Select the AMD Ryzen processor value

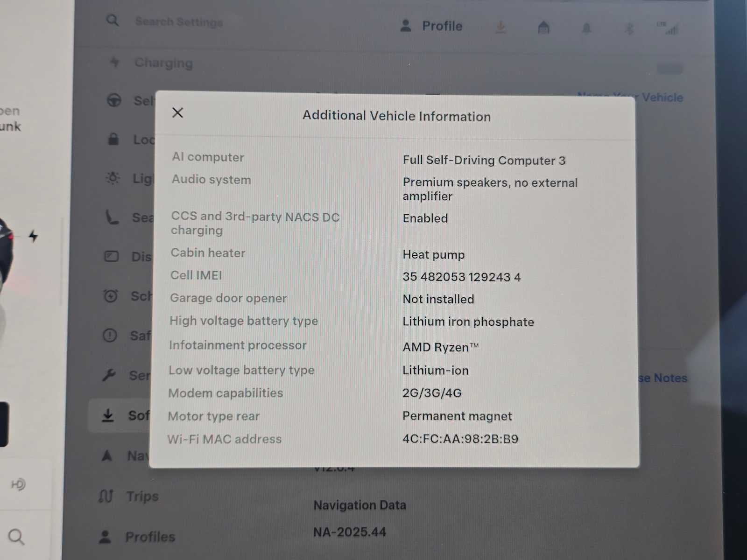point(441,347)
